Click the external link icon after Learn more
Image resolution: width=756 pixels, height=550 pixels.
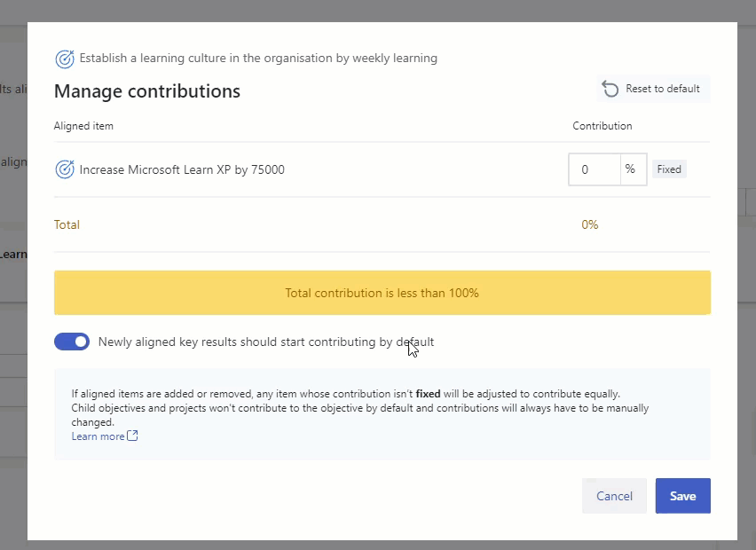point(133,436)
